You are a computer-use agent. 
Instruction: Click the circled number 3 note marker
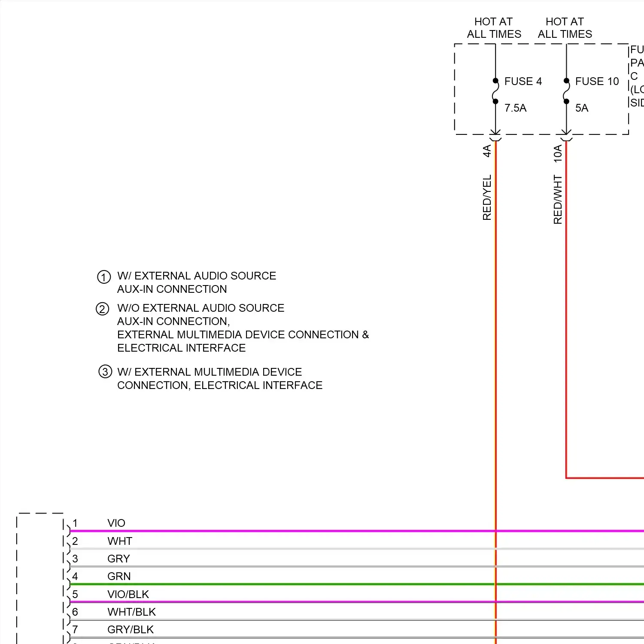click(x=105, y=371)
